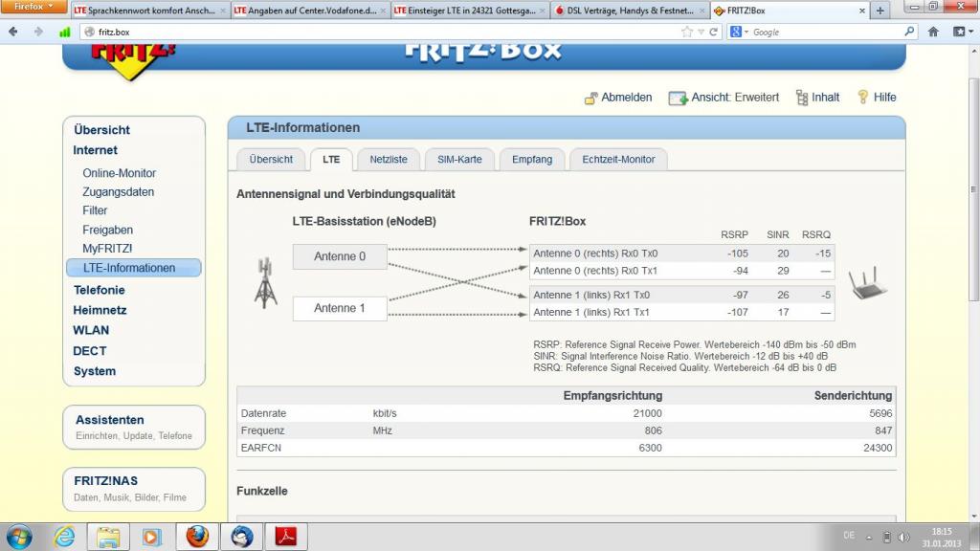Click the Firefox taskbar icon

pyautogui.click(x=197, y=537)
